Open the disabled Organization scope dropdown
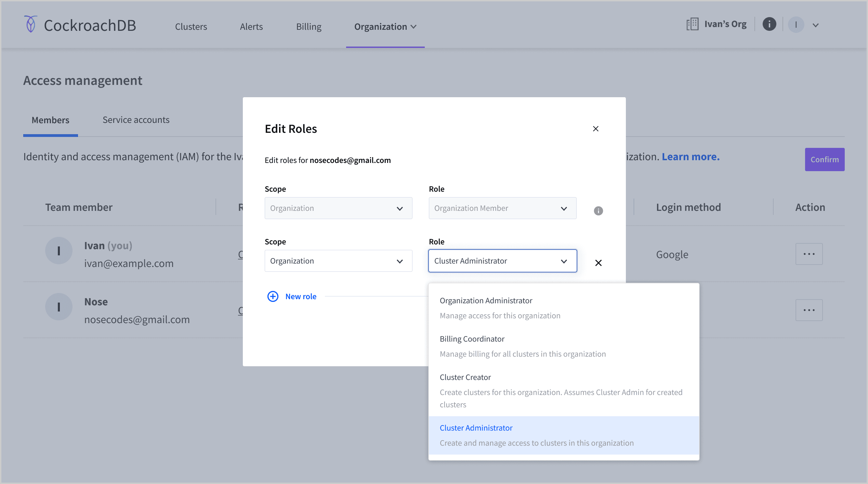Viewport: 868px width, 484px height. tap(339, 208)
